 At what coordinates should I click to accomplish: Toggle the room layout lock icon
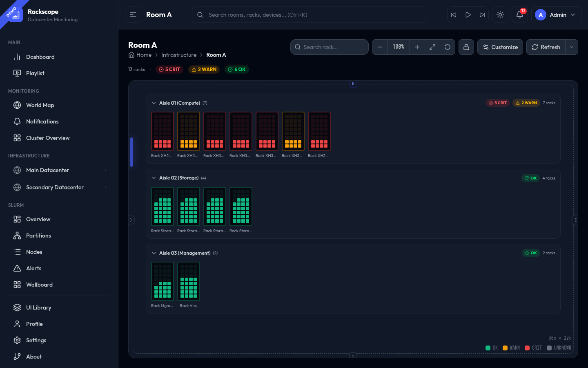pos(466,47)
